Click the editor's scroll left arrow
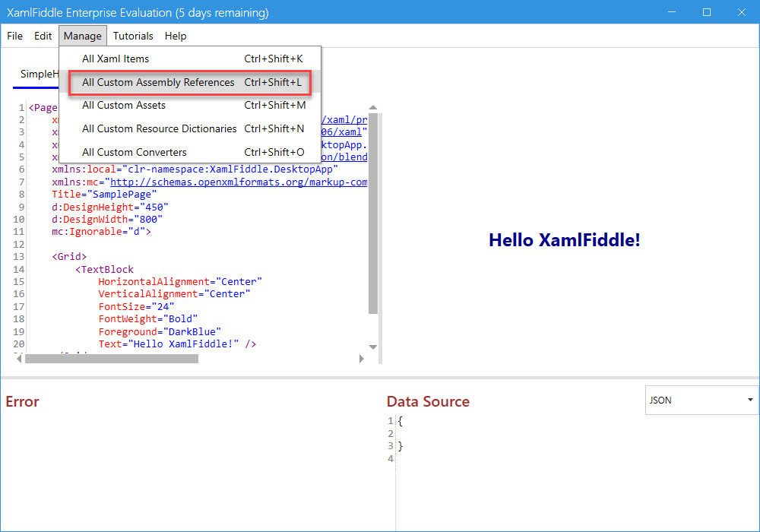The height and width of the screenshot is (532, 760). click(x=19, y=359)
